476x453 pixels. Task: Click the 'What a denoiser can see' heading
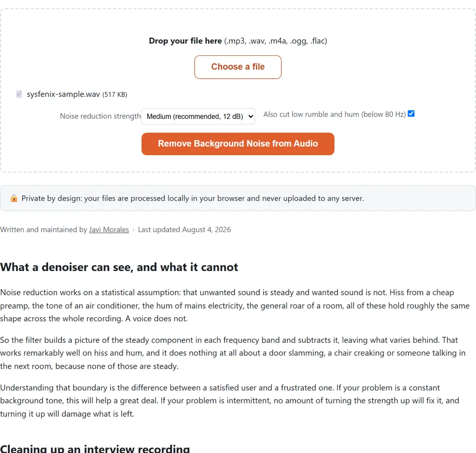(x=119, y=267)
